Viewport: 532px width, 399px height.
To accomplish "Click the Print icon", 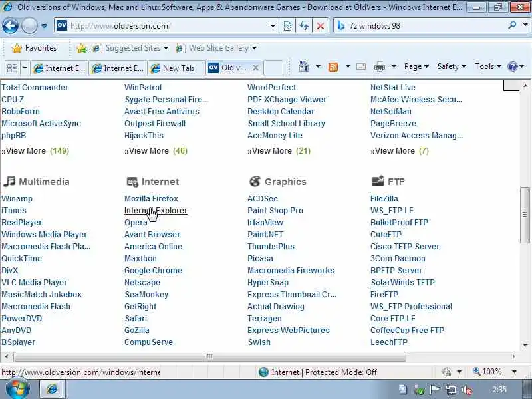I will click(x=379, y=67).
